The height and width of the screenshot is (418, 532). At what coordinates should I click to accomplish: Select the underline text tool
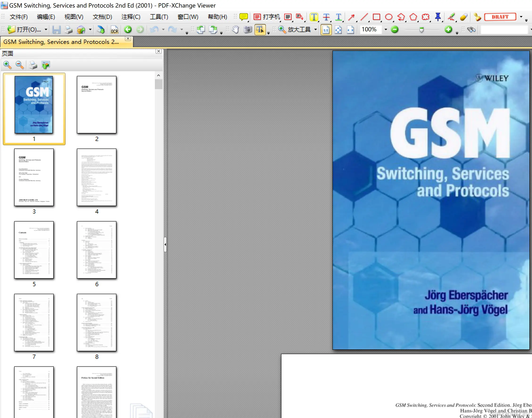pos(338,17)
